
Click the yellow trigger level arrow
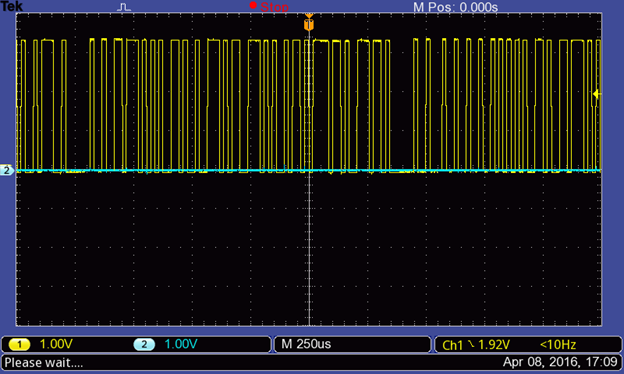pos(597,94)
